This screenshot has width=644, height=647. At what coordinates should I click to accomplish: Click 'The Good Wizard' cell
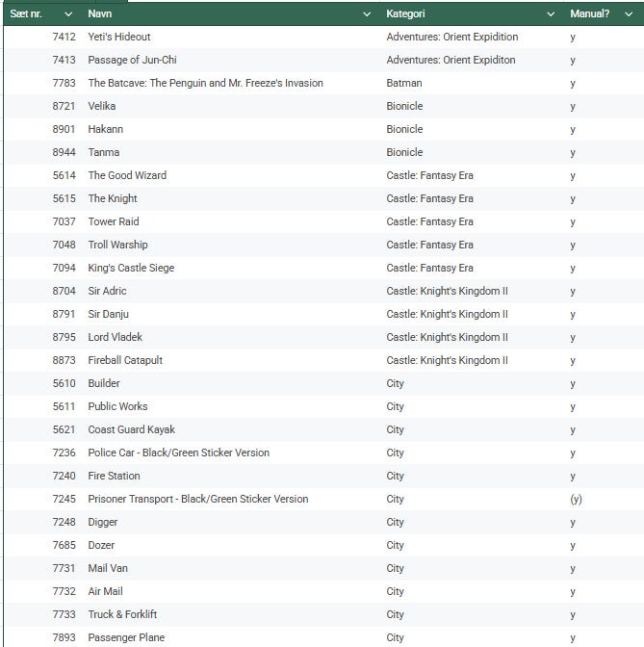[232, 175]
